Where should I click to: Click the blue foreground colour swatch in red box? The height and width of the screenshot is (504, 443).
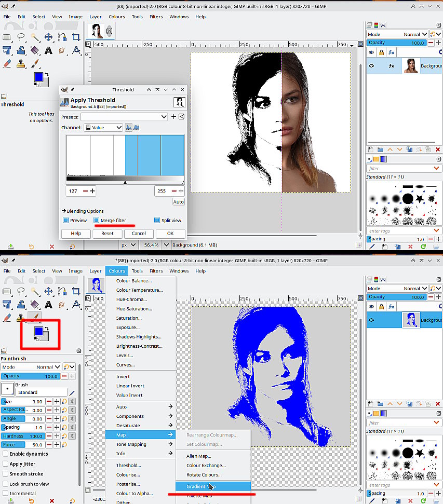[38, 331]
